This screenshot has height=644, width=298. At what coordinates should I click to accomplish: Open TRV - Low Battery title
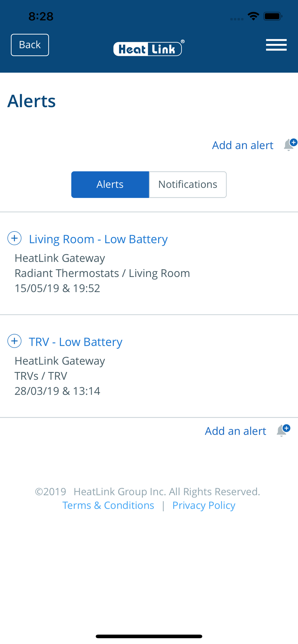pos(75,342)
